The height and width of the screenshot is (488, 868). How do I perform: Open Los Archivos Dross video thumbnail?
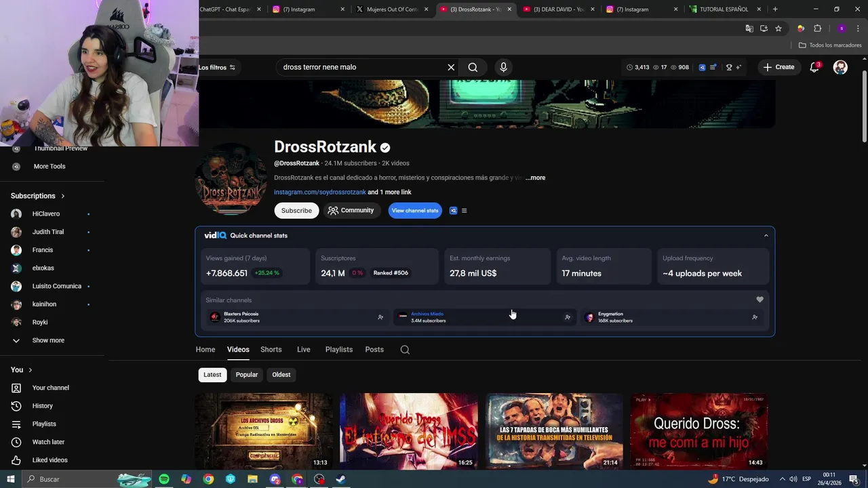tap(264, 430)
